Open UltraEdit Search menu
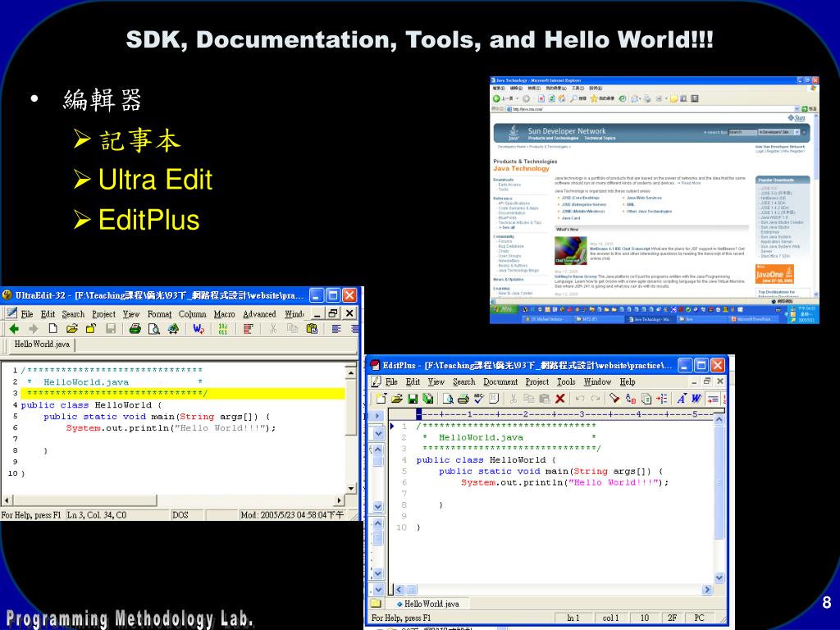This screenshot has height=630, width=840. point(73,314)
